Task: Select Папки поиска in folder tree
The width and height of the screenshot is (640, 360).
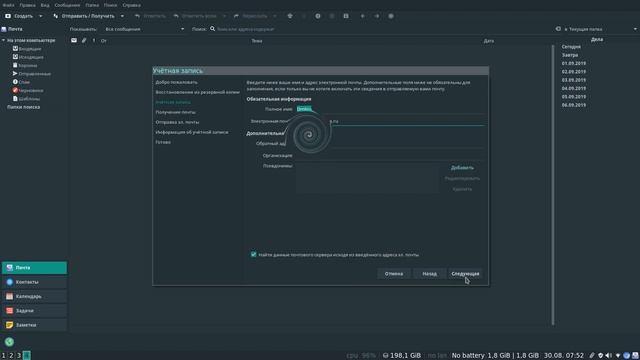Action: [23, 107]
